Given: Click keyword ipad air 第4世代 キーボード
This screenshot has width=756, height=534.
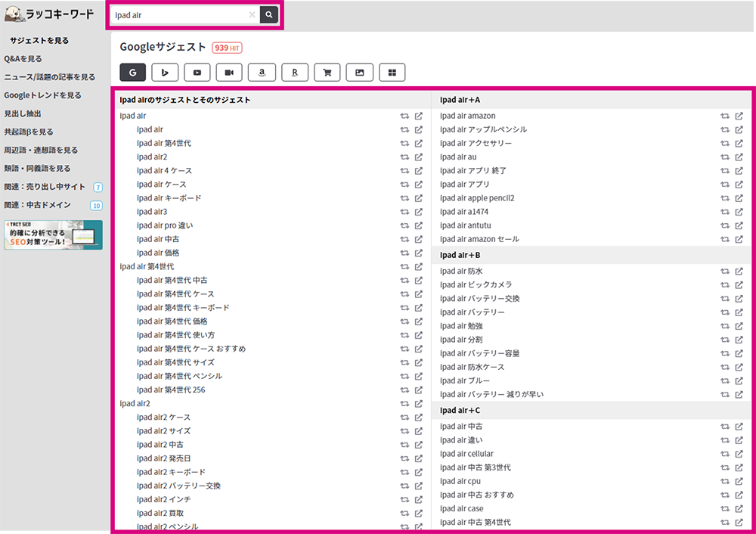Looking at the screenshot, I should click(183, 308).
